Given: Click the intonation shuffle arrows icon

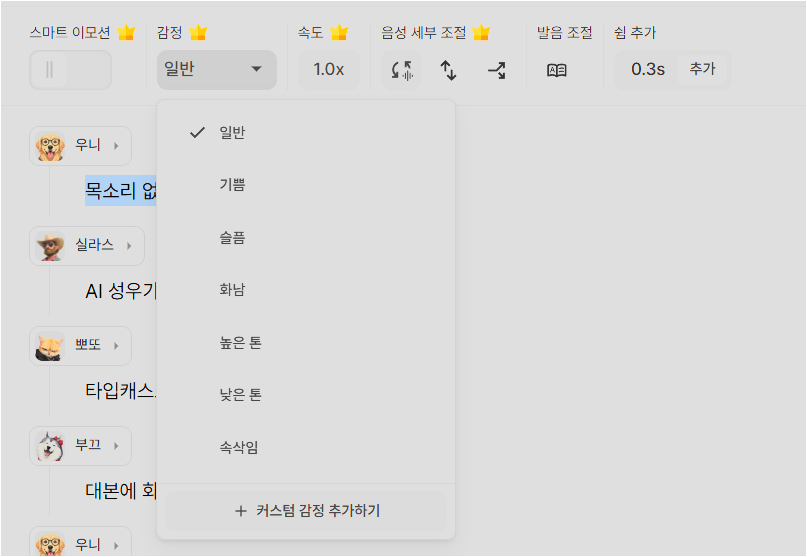Looking at the screenshot, I should point(496,70).
